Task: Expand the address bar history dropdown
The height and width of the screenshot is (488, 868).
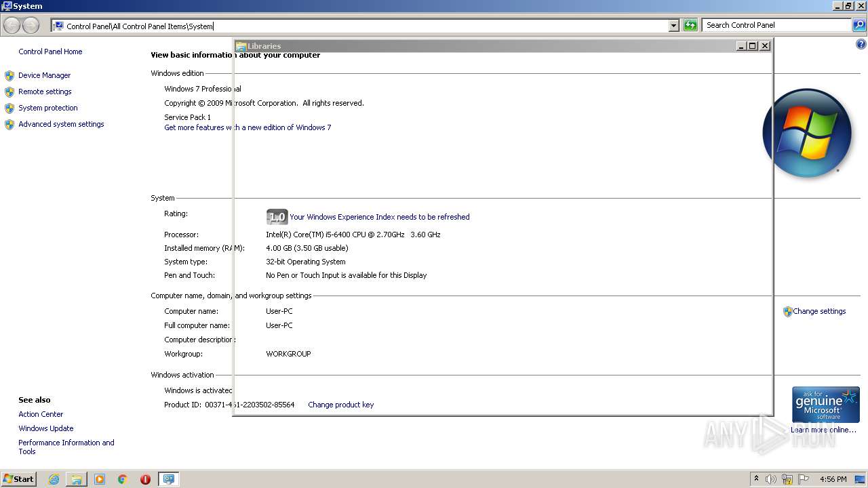Action: click(x=673, y=26)
